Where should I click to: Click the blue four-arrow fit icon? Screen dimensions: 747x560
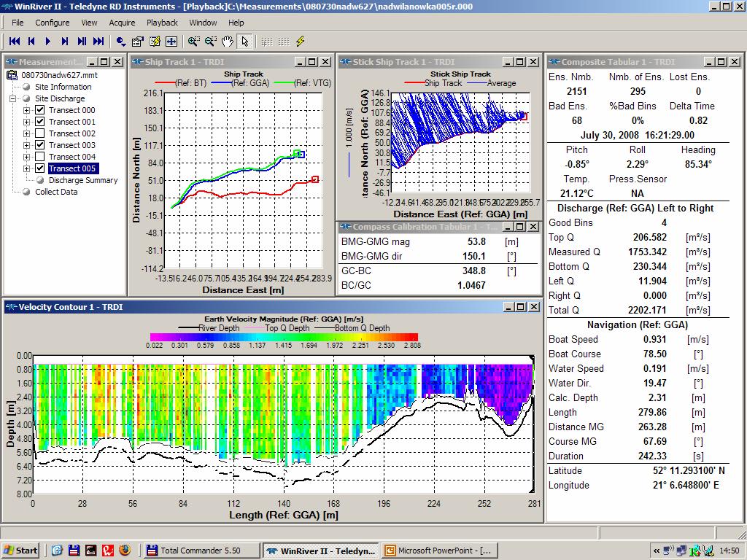[171, 42]
